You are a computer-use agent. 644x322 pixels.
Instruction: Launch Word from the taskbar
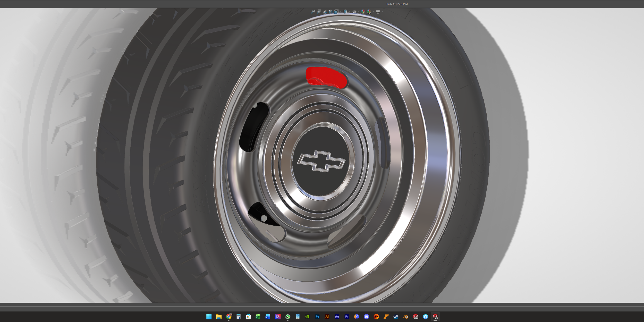(268, 317)
